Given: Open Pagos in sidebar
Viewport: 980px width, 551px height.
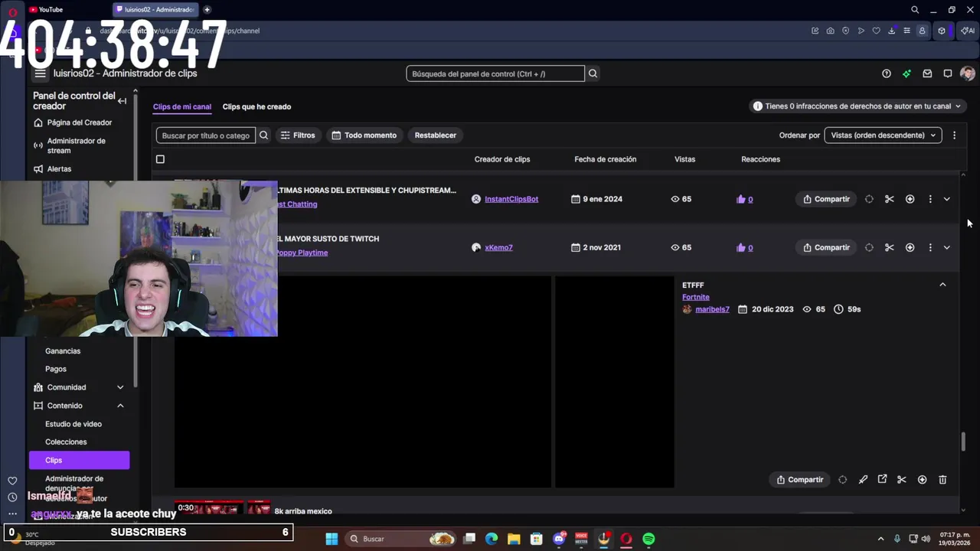Looking at the screenshot, I should click(56, 369).
